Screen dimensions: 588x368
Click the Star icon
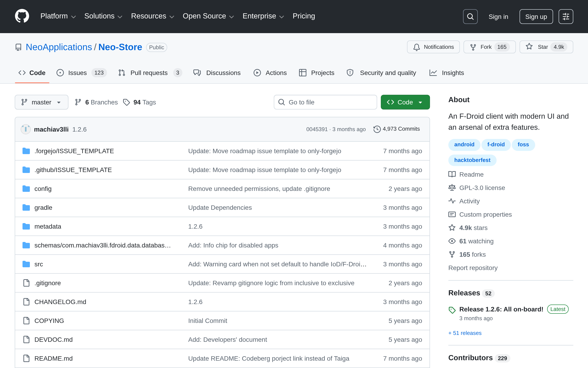pyautogui.click(x=529, y=46)
